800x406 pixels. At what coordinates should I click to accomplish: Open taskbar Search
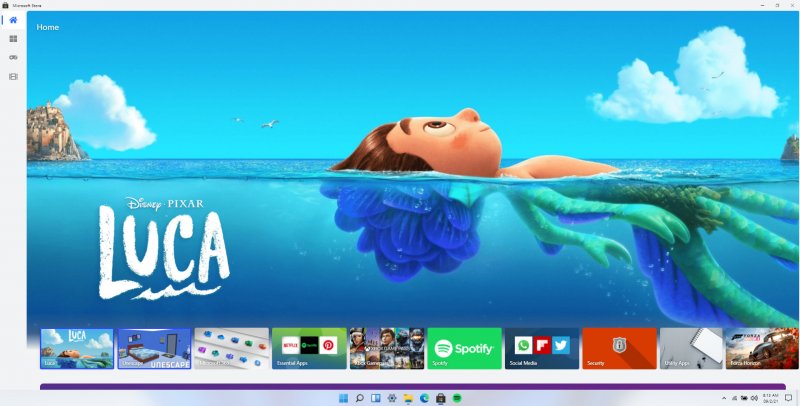click(360, 398)
